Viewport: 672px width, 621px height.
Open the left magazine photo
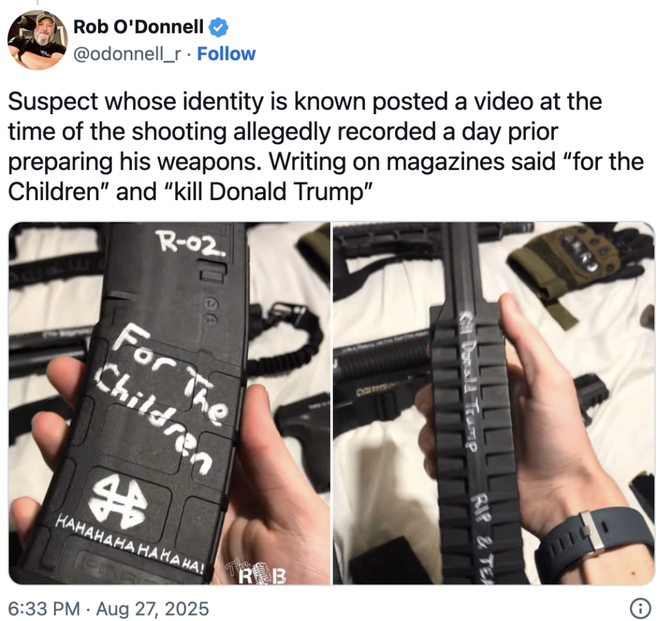(170, 403)
